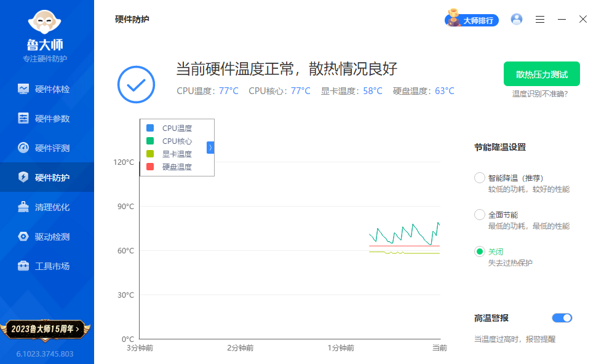
Task: Disable the 高温警报 toggle switch
Action: point(562,318)
